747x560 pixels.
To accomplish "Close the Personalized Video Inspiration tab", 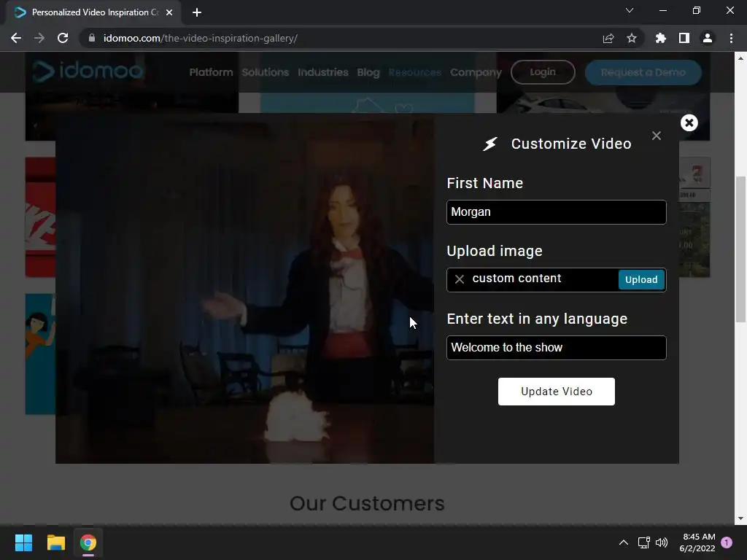I will tap(169, 12).
